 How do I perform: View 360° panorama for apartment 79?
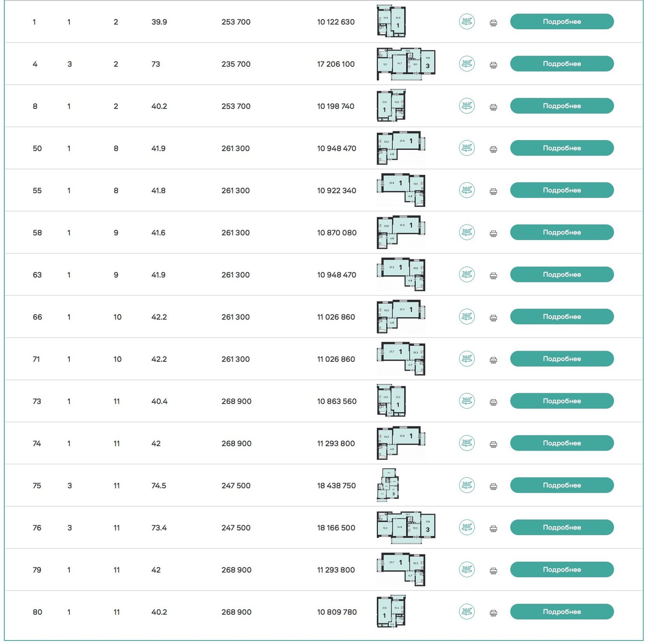coord(467,569)
